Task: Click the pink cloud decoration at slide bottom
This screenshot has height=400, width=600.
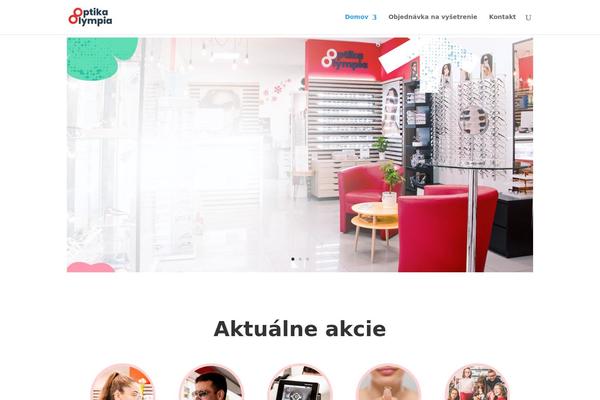Action: pyautogui.click(x=91, y=267)
